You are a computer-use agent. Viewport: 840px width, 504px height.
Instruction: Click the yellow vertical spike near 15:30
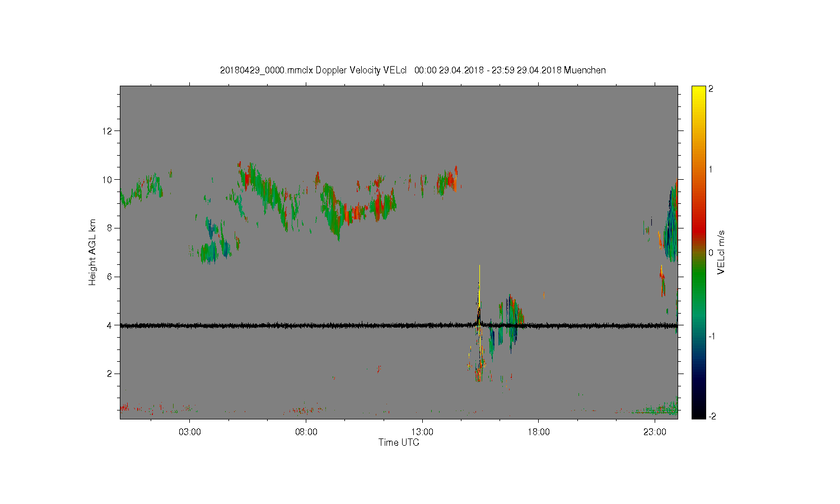pyautogui.click(x=479, y=286)
